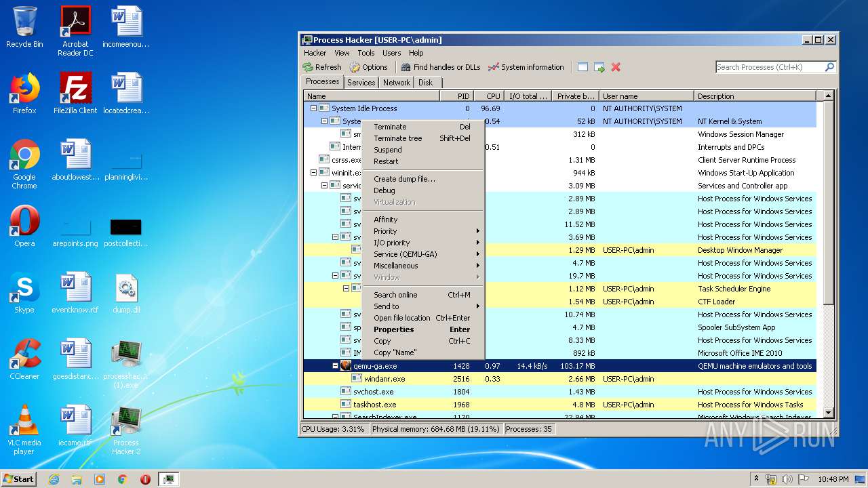Click process list scroll down arrow

(x=828, y=413)
